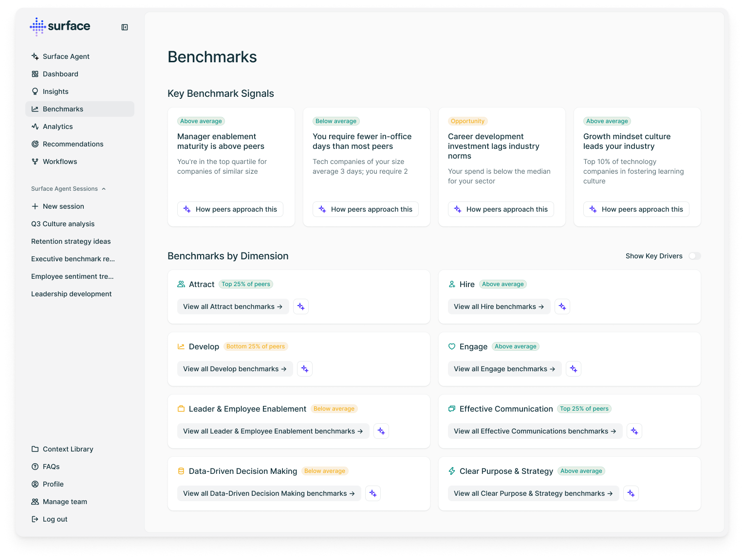The width and height of the screenshot is (744, 560).
Task: Collapse the sidebar panel icon
Action: coord(125,27)
